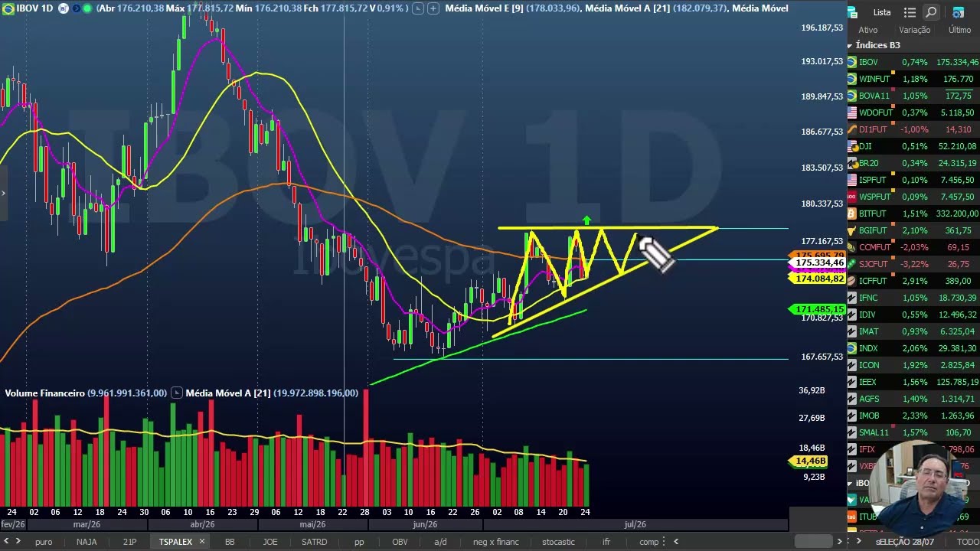Image resolution: width=980 pixels, height=551 pixels.
Task: Click the corn icon beside CCMFUT
Action: [852, 247]
